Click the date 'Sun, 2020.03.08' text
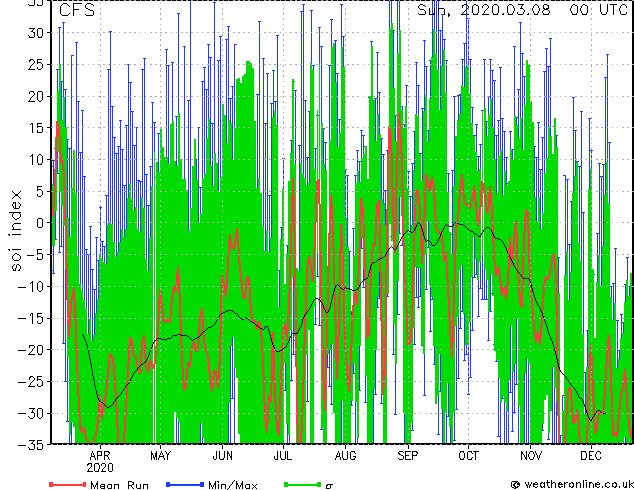Screen dimensions: 634x490 [x=484, y=10]
